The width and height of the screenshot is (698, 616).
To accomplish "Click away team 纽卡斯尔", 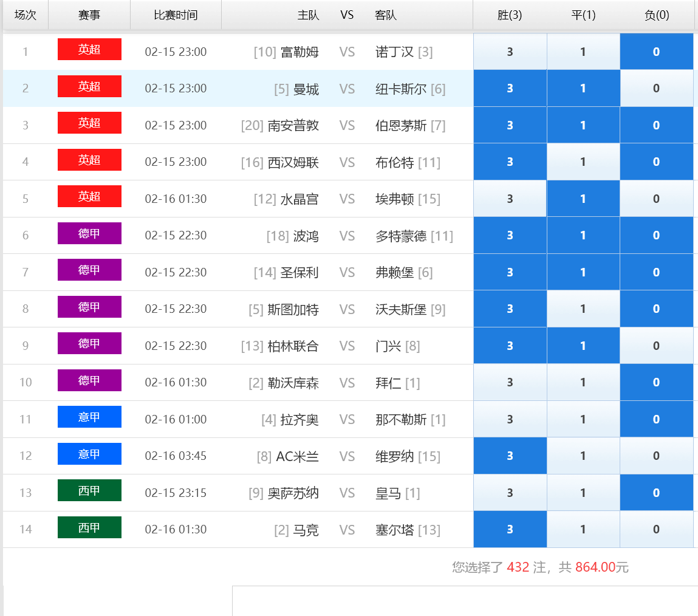I will click(401, 89).
